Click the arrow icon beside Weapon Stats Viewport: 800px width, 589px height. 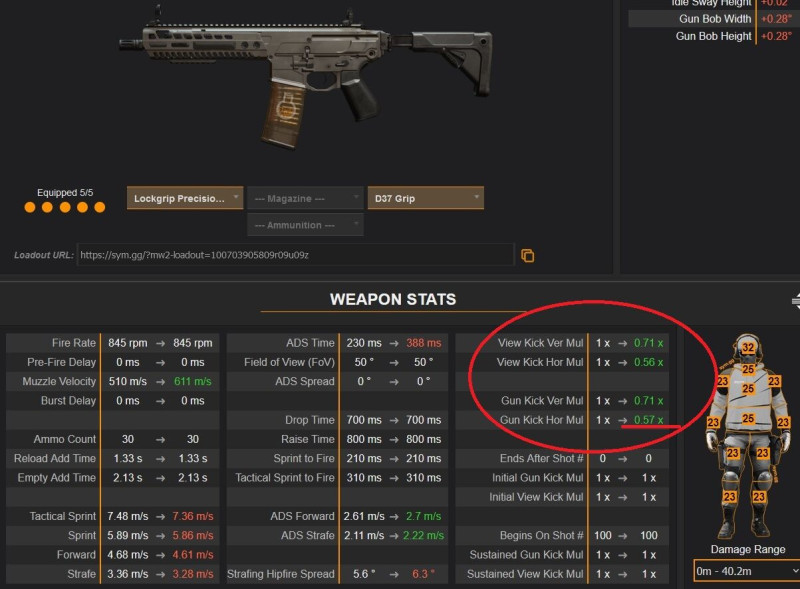(x=796, y=301)
